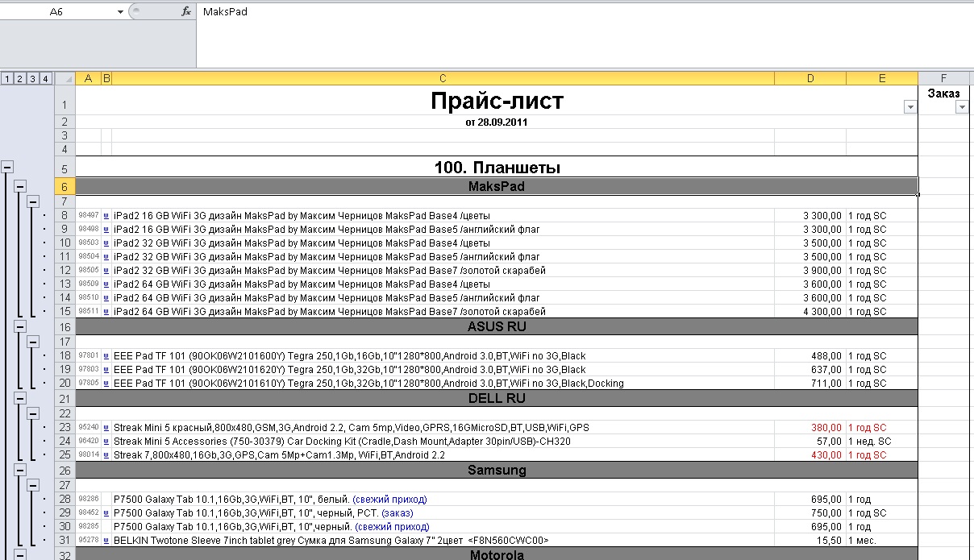
Task: Click warranty cell 1 нед. SC
Action: pos(882,442)
